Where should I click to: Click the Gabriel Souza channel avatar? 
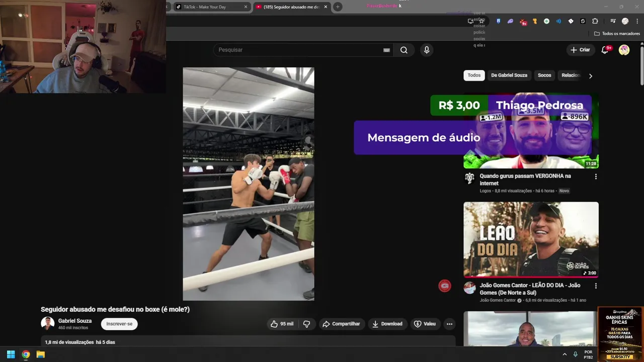tap(47, 323)
